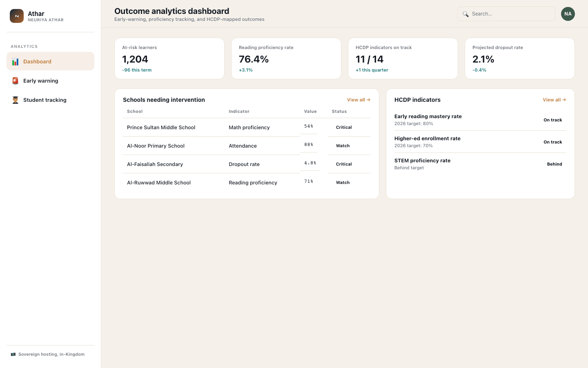Click the Indicator column header
Screen dimensions: 588x368
[x=239, y=111]
